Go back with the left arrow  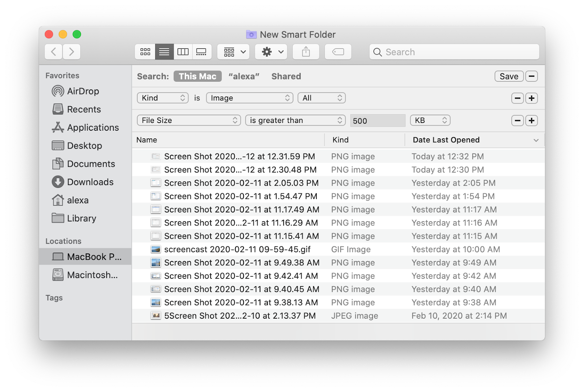point(54,52)
